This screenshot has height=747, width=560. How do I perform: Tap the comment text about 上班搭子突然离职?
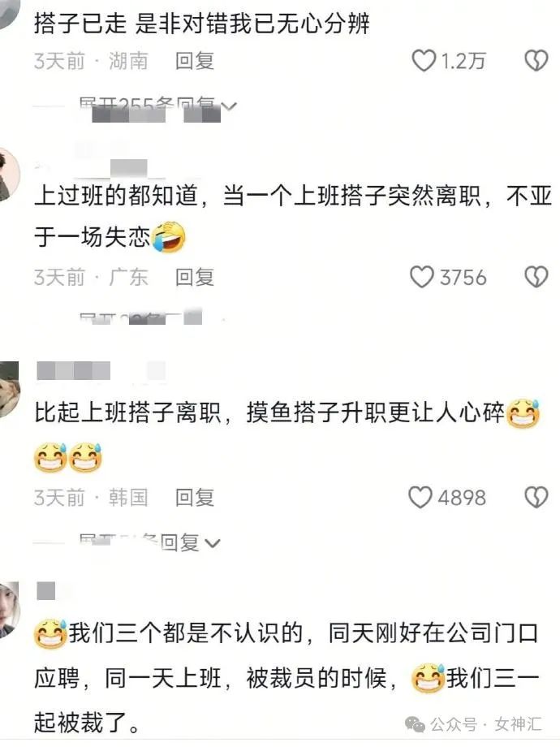point(292,216)
